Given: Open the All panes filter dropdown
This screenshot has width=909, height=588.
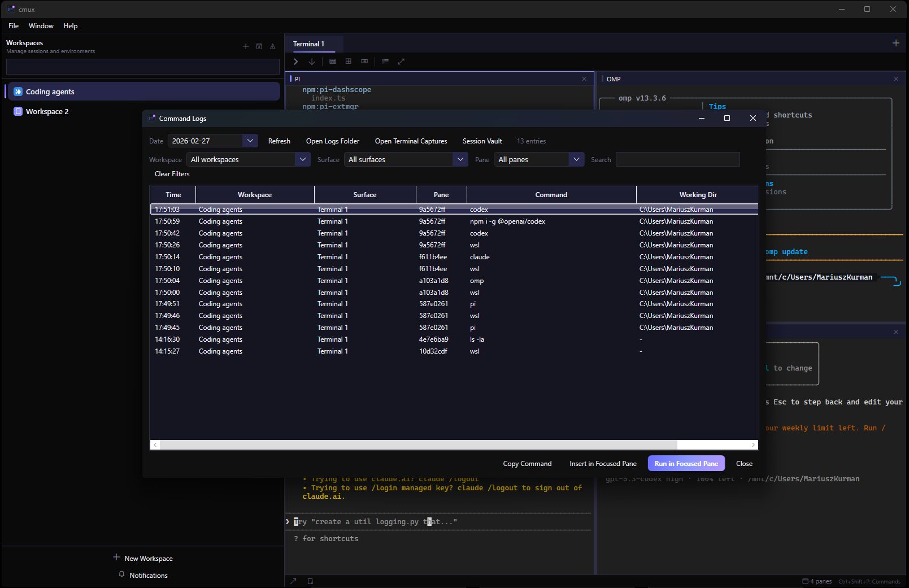Looking at the screenshot, I should pyautogui.click(x=539, y=159).
